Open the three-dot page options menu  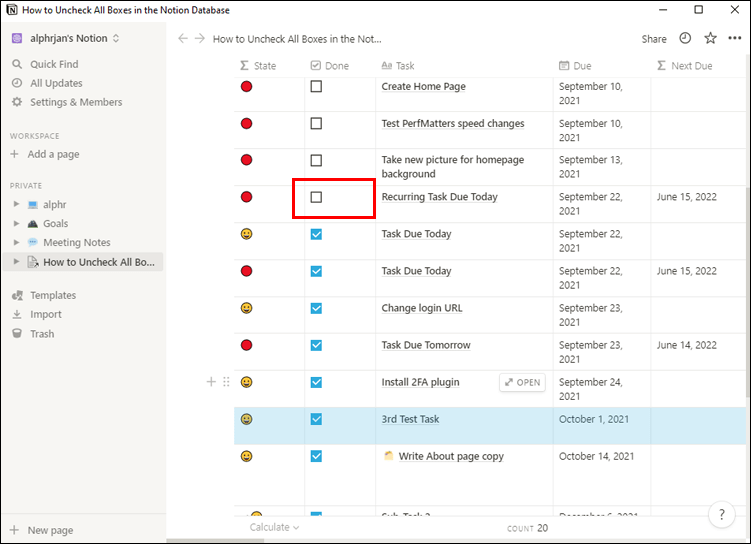735,39
